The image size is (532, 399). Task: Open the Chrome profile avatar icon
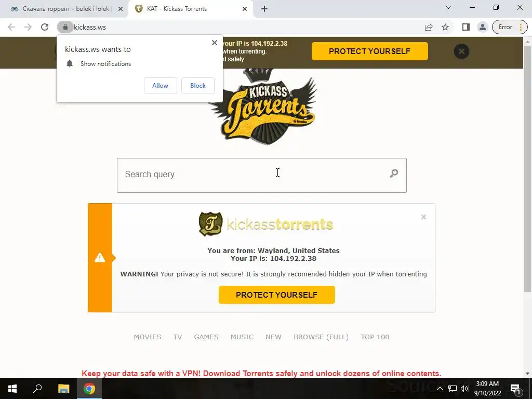tap(482, 27)
